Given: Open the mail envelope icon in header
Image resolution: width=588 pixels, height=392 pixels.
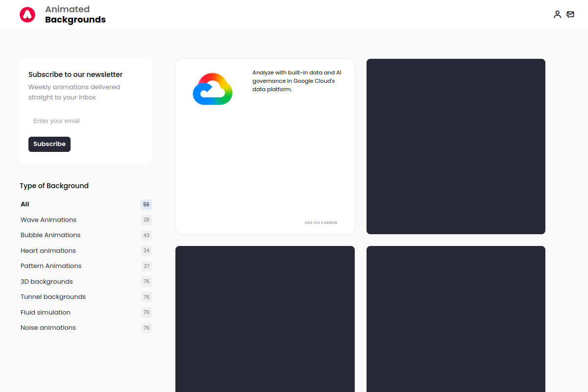Looking at the screenshot, I should [570, 15].
